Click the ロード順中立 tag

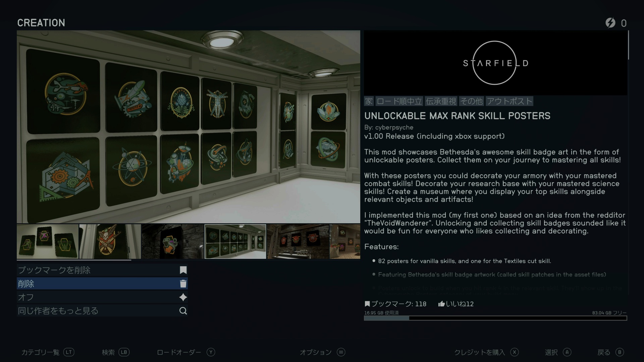tap(399, 101)
